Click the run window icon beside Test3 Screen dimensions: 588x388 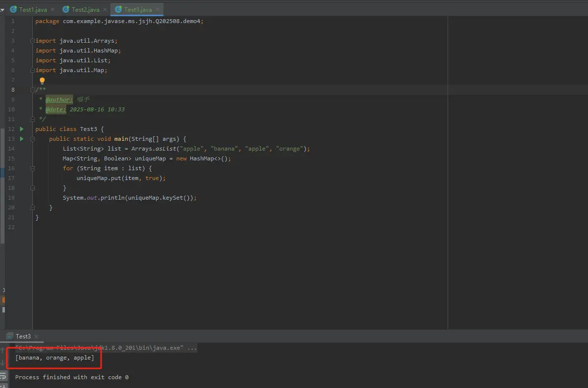click(x=10, y=336)
